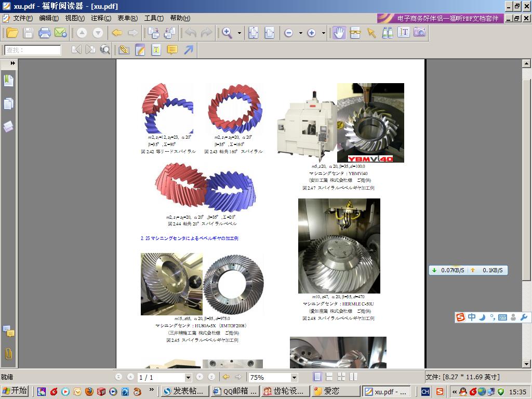Zoom in with the plus circle button
The height and width of the screenshot is (399, 532).
312,33
